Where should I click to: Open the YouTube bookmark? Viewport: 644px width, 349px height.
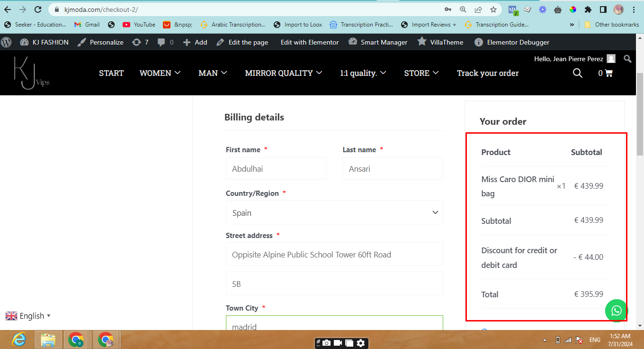pos(139,25)
